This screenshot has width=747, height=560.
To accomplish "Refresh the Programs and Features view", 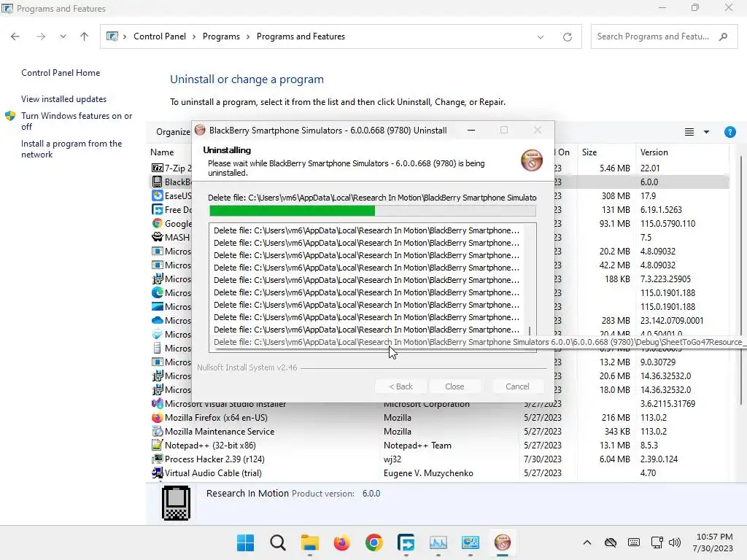I will pos(567,36).
